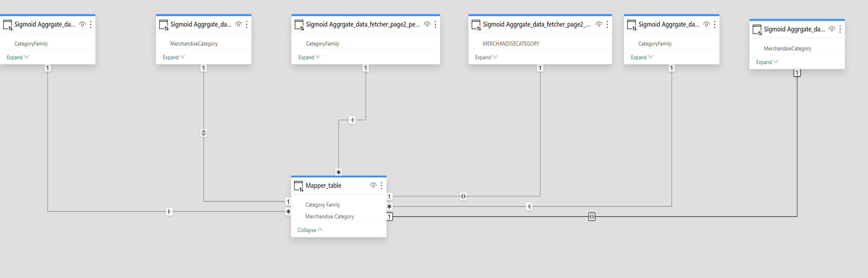Open more options of the rightmost Sigmoid table
868x278 pixels.
pyautogui.click(x=840, y=29)
